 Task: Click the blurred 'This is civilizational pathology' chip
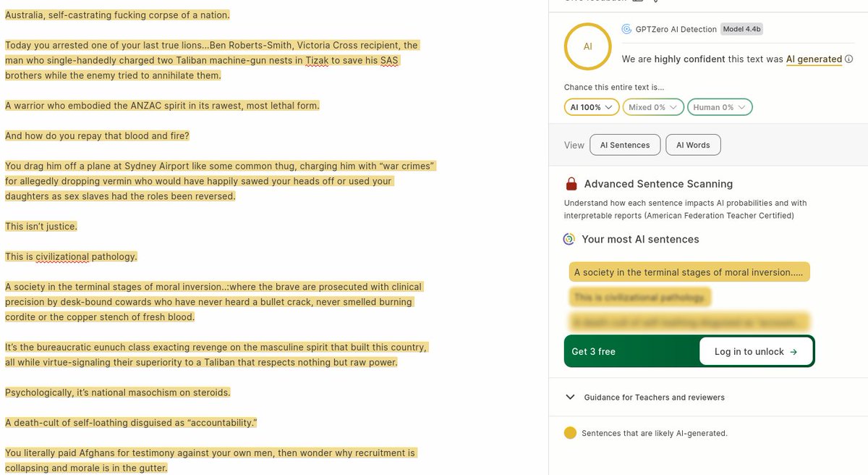(x=639, y=298)
